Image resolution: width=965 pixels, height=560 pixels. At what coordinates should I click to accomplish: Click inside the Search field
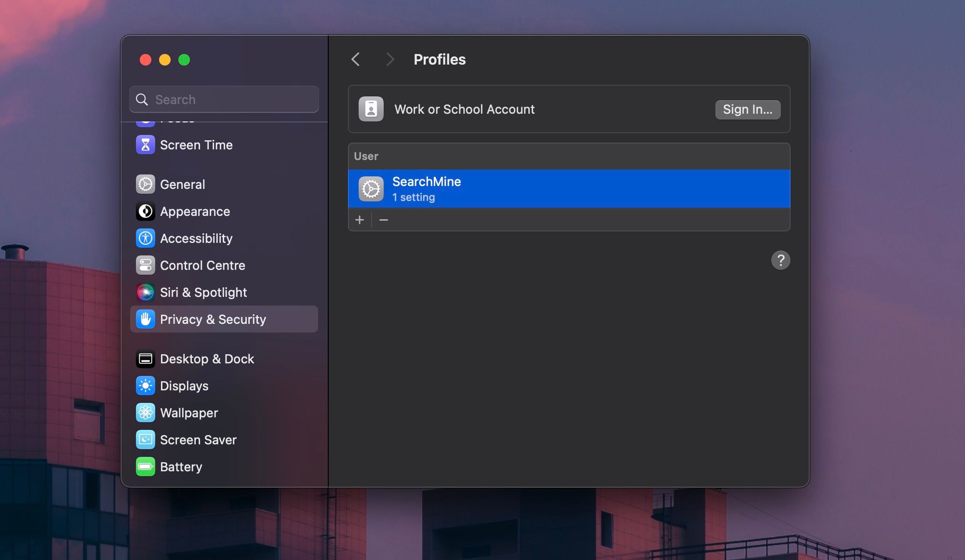(x=224, y=99)
